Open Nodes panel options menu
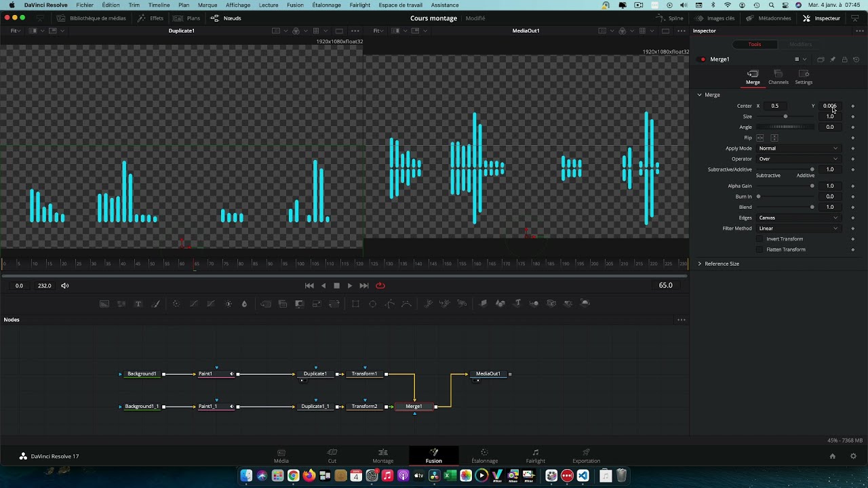 [682, 320]
